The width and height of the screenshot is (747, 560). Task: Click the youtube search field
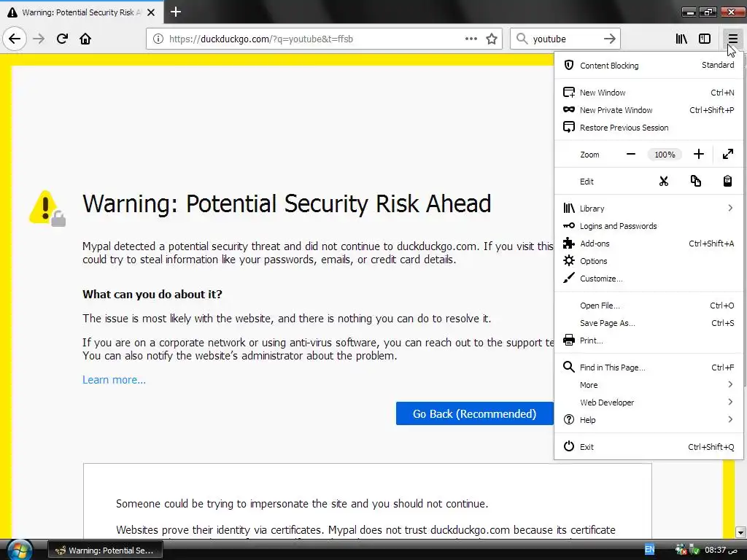click(x=565, y=39)
